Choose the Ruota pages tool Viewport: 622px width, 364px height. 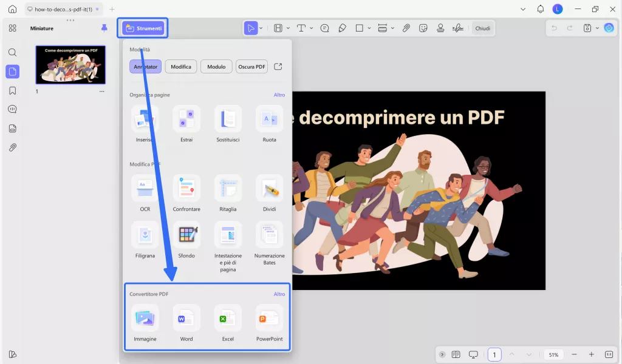[269, 124]
